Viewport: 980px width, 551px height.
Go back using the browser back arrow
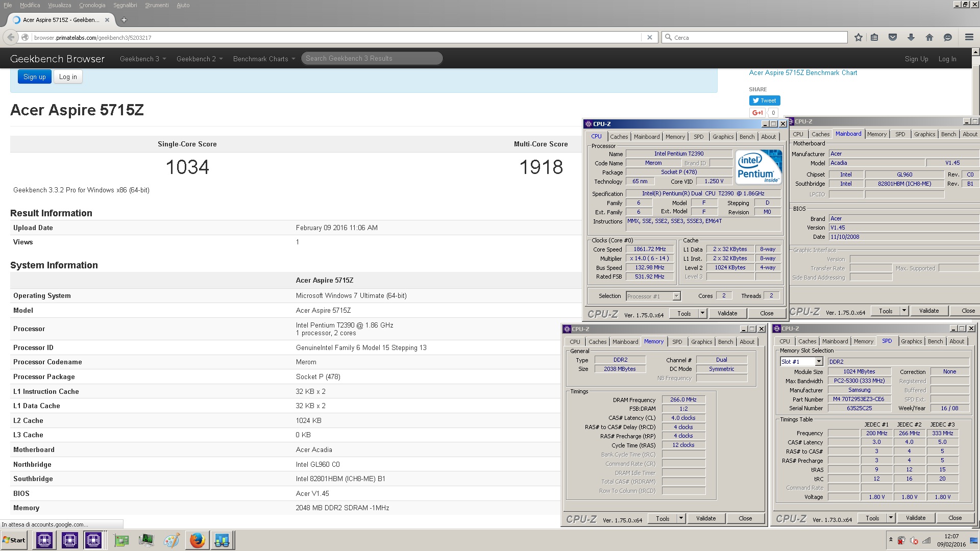[x=11, y=37]
